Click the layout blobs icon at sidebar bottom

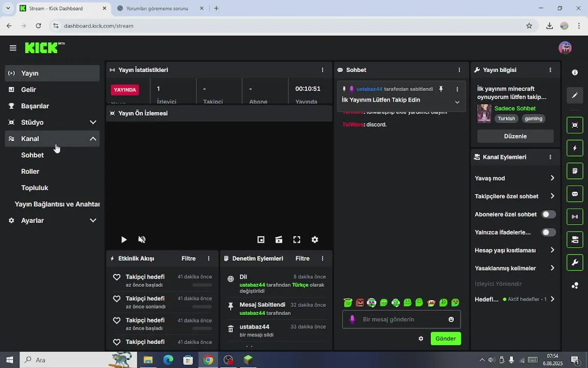575,286
